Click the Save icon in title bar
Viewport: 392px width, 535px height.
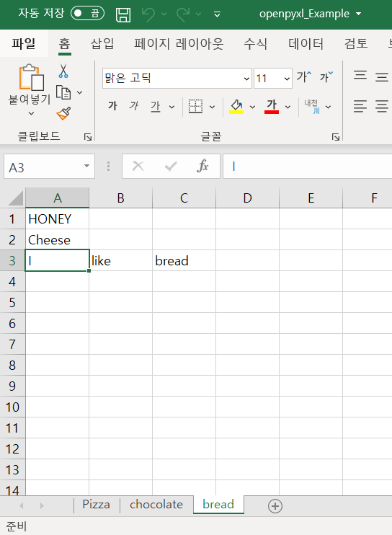click(123, 14)
